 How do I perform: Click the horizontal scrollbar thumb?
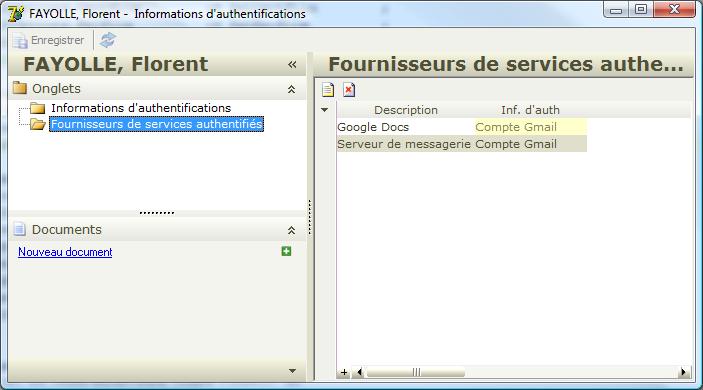tap(416, 372)
